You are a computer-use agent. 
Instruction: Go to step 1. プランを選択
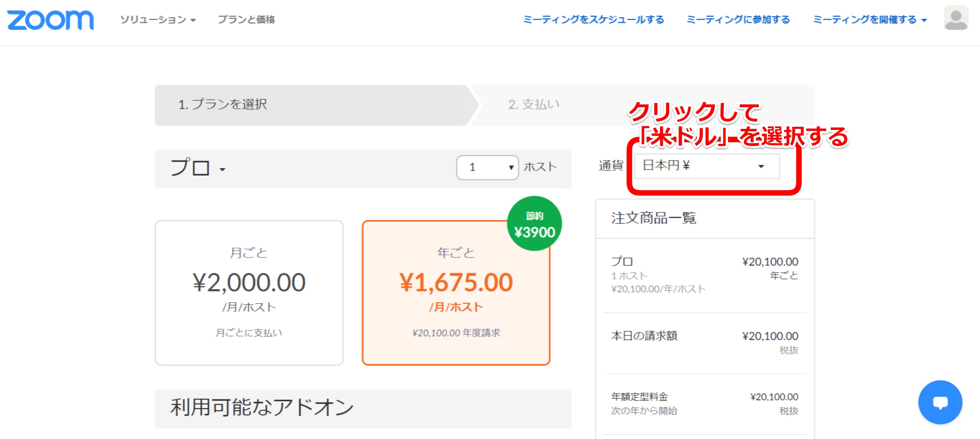tap(223, 105)
